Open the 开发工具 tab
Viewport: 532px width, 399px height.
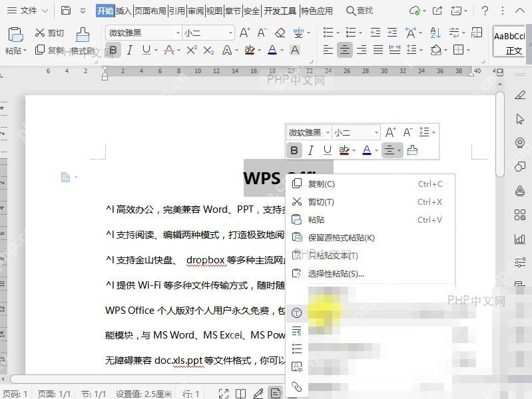[x=280, y=11]
